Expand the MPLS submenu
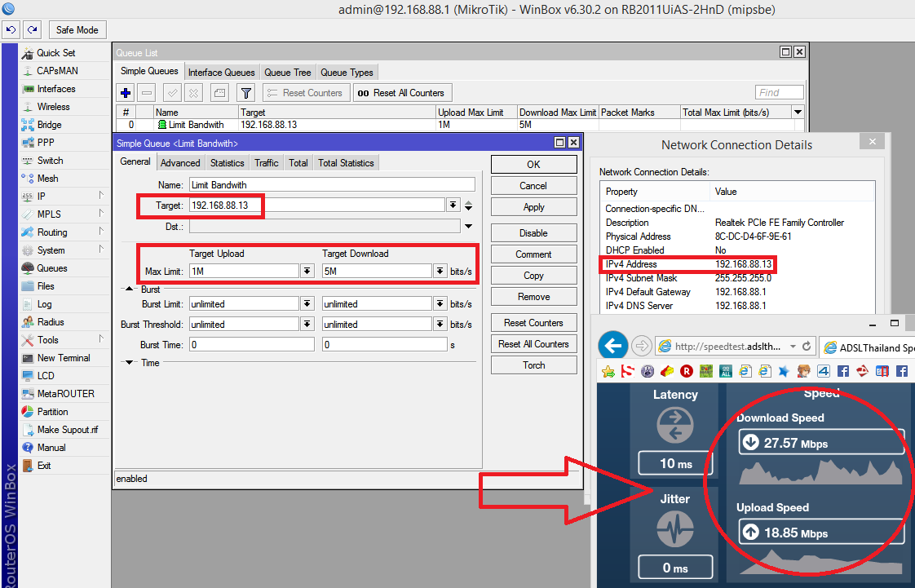915x588 pixels. (x=64, y=214)
